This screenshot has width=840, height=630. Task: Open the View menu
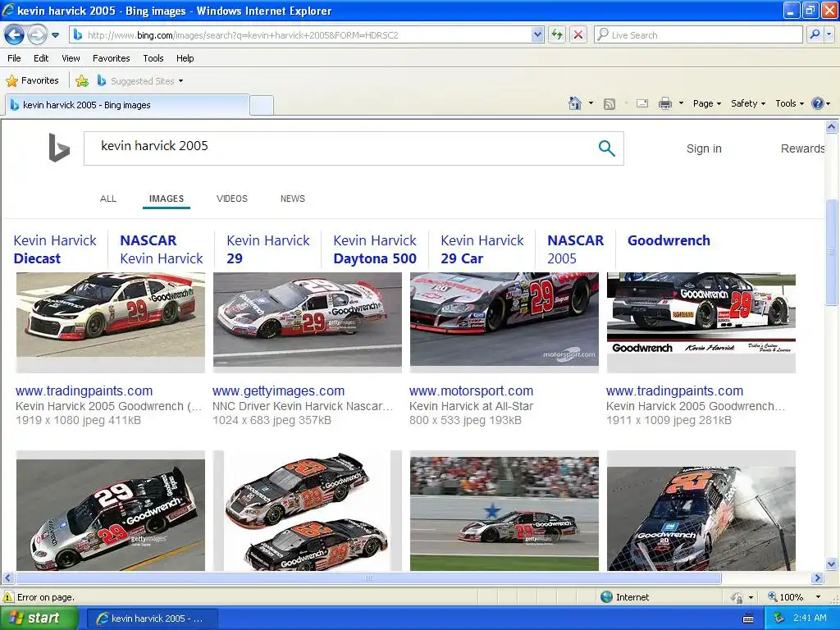[71, 58]
